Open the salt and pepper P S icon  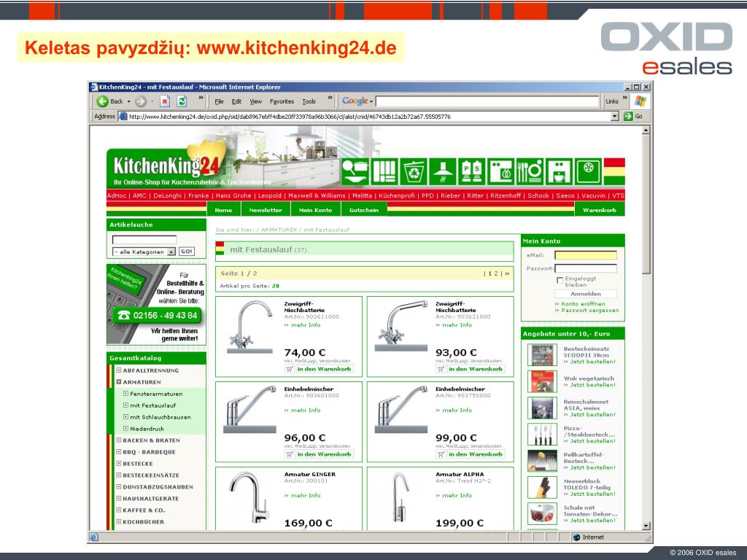coord(472,171)
